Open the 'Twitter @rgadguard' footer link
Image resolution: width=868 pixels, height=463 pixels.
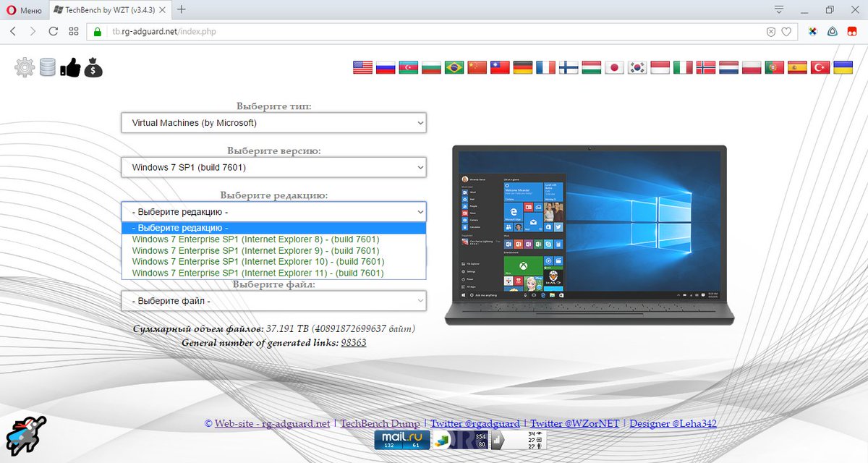[x=475, y=423]
